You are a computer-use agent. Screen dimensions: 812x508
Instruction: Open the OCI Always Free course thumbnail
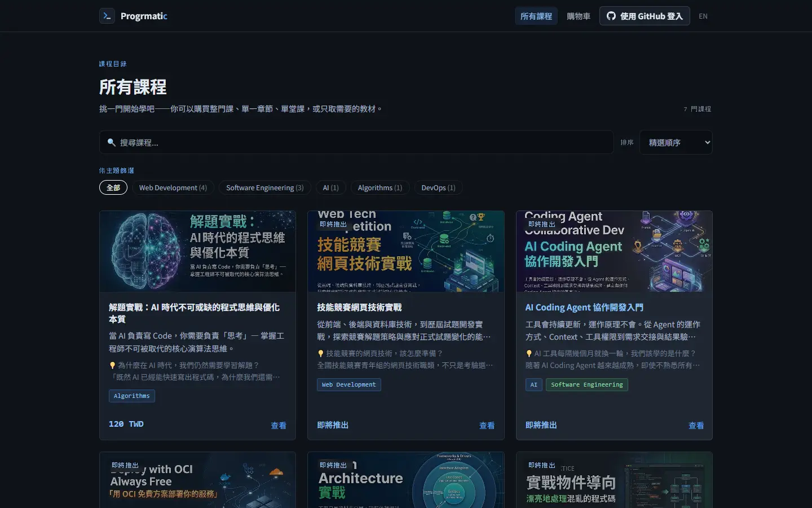(x=197, y=480)
